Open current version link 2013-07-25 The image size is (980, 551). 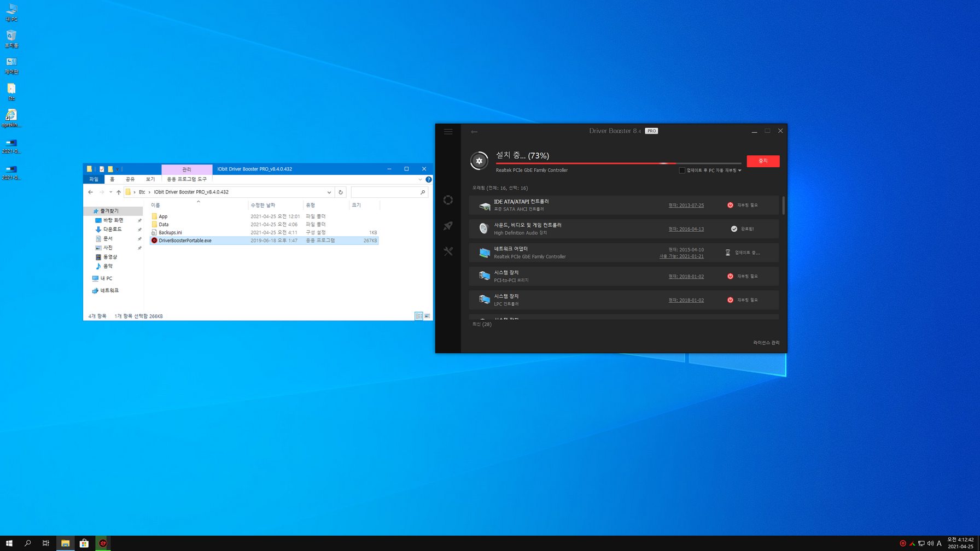pos(686,206)
